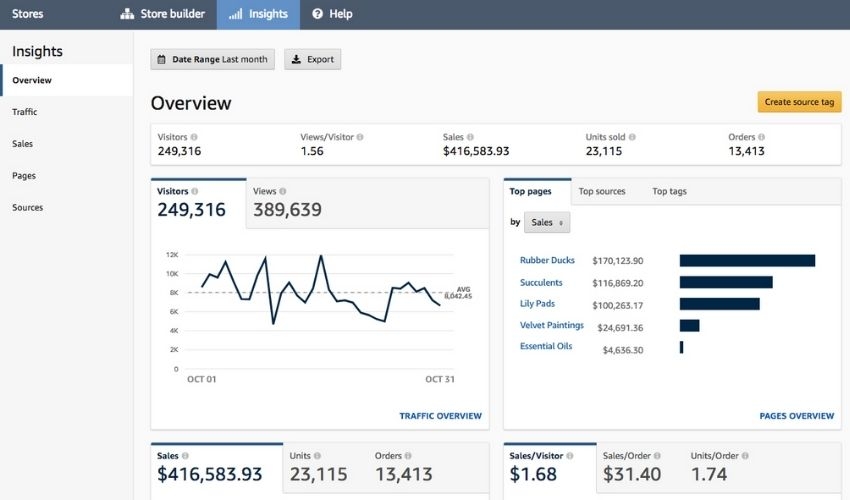Open the Rubber Ducks page link
850x500 pixels.
(547, 260)
